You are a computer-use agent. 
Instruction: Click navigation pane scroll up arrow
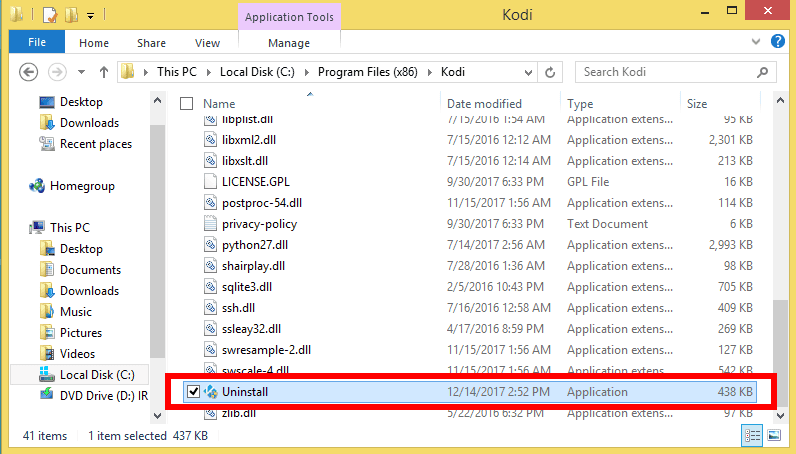[x=157, y=101]
